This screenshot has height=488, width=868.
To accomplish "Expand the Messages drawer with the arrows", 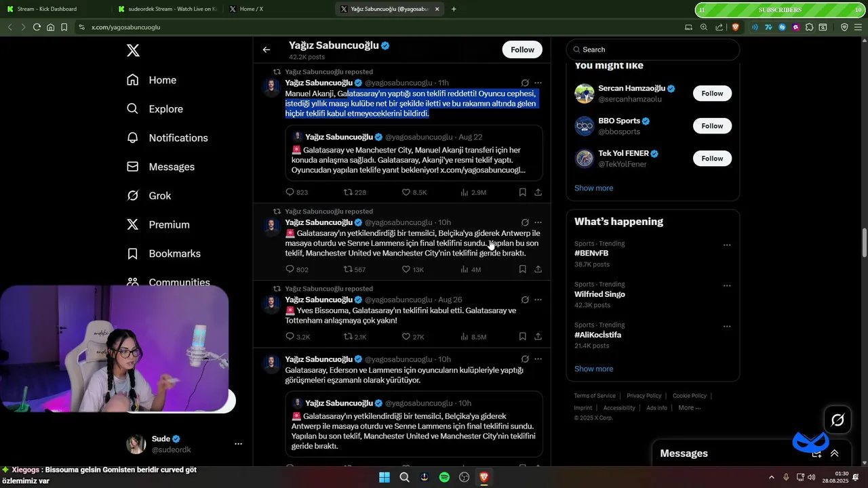I will [834, 453].
